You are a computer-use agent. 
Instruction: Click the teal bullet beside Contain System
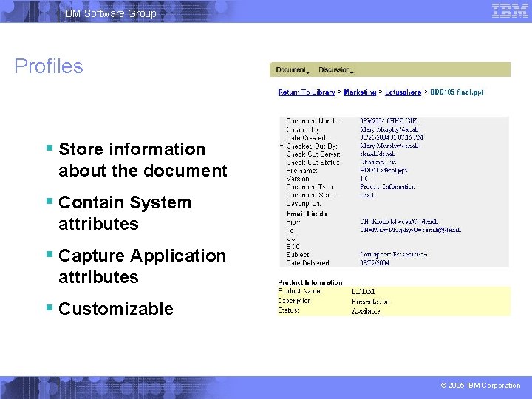click(x=50, y=201)
